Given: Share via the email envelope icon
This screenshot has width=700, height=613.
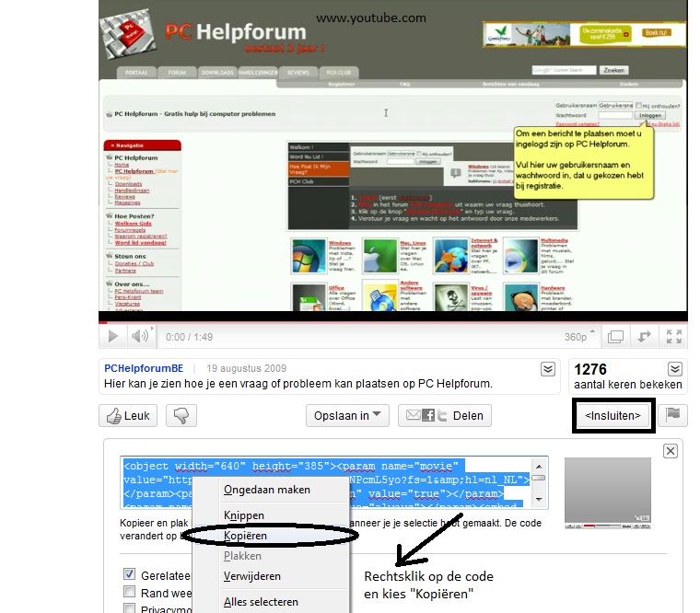Looking at the screenshot, I should click(x=414, y=415).
